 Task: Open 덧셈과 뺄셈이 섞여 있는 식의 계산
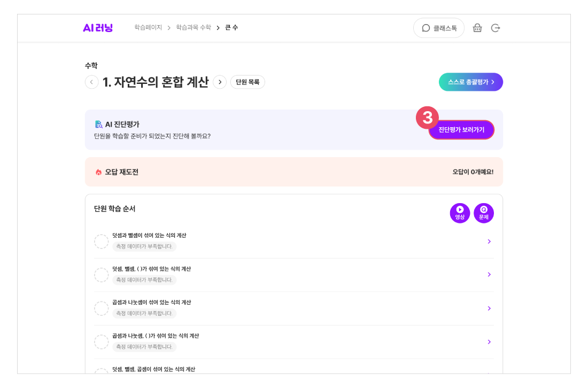(x=293, y=242)
